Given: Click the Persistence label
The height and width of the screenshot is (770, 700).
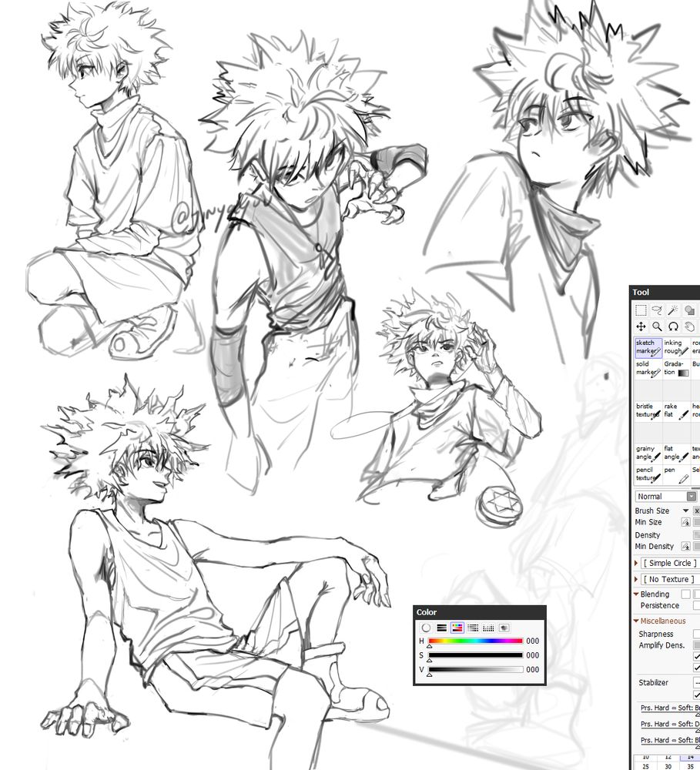Looking at the screenshot, I should (659, 605).
